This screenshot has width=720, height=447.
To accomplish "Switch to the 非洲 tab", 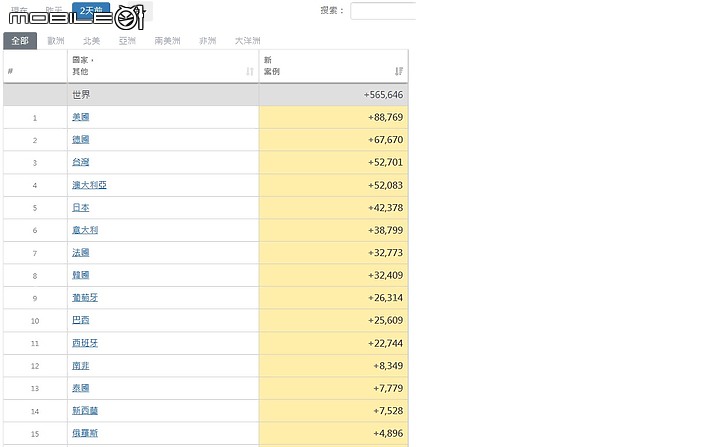I will pyautogui.click(x=208, y=41).
